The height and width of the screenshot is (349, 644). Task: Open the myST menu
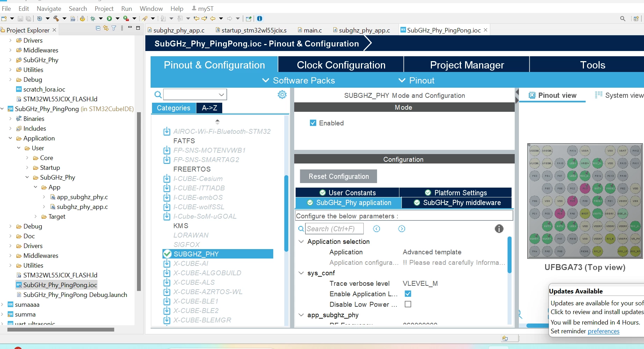point(202,8)
